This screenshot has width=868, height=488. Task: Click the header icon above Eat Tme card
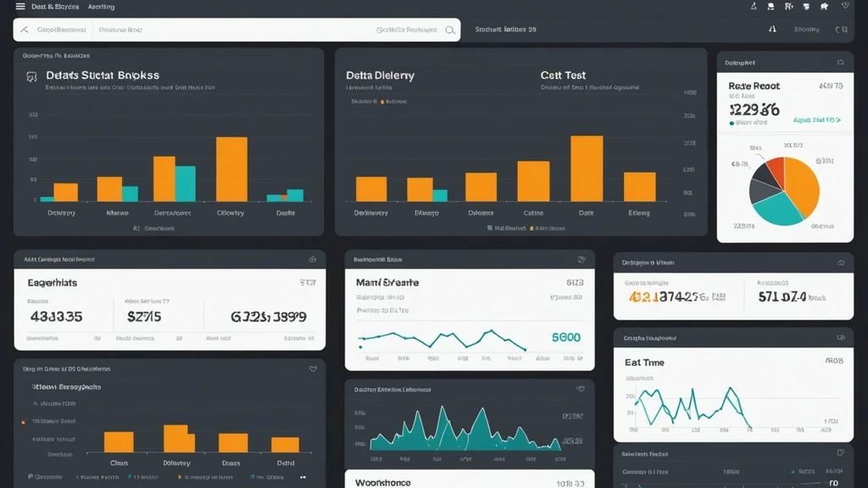coord(841,337)
